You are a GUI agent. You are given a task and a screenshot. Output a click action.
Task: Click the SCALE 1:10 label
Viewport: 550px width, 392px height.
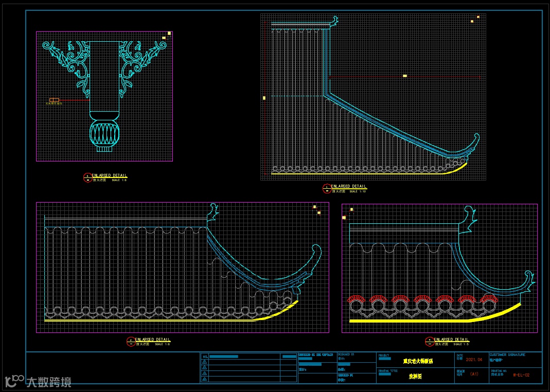[358, 191]
